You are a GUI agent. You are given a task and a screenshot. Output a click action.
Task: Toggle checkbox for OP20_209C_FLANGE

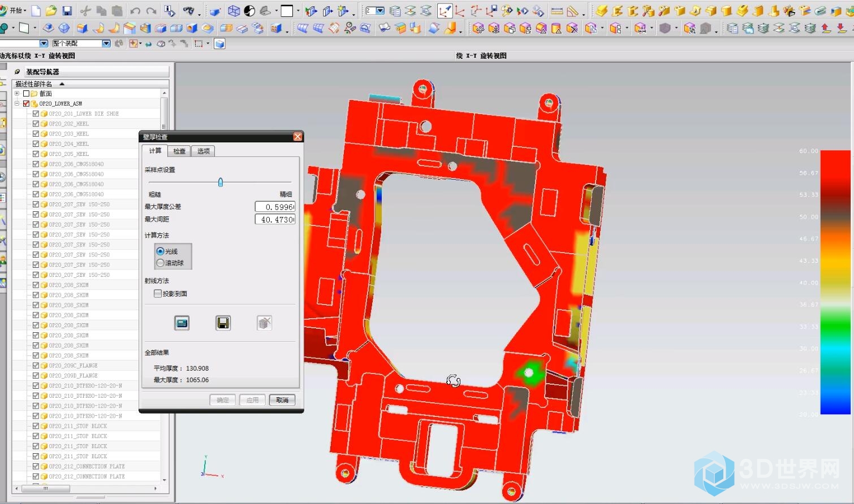[x=36, y=366]
